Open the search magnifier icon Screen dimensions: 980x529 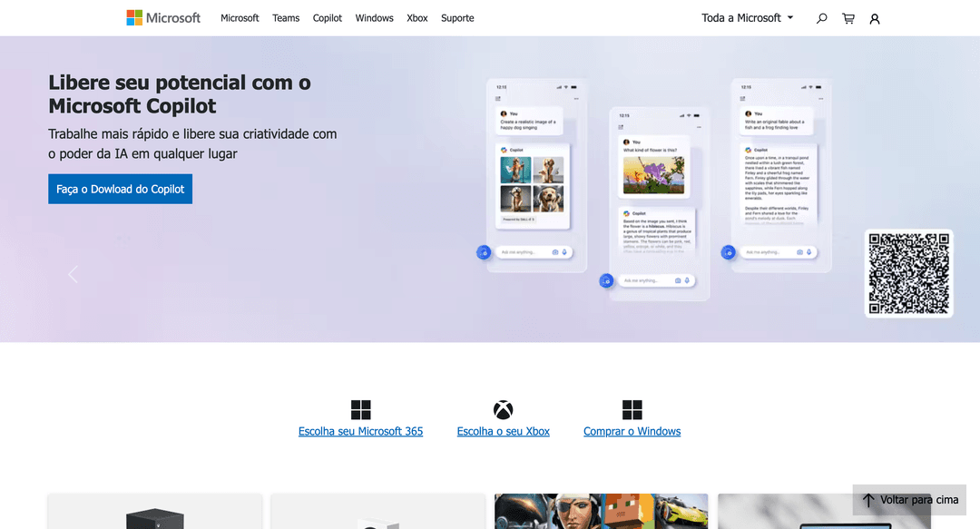(x=821, y=19)
